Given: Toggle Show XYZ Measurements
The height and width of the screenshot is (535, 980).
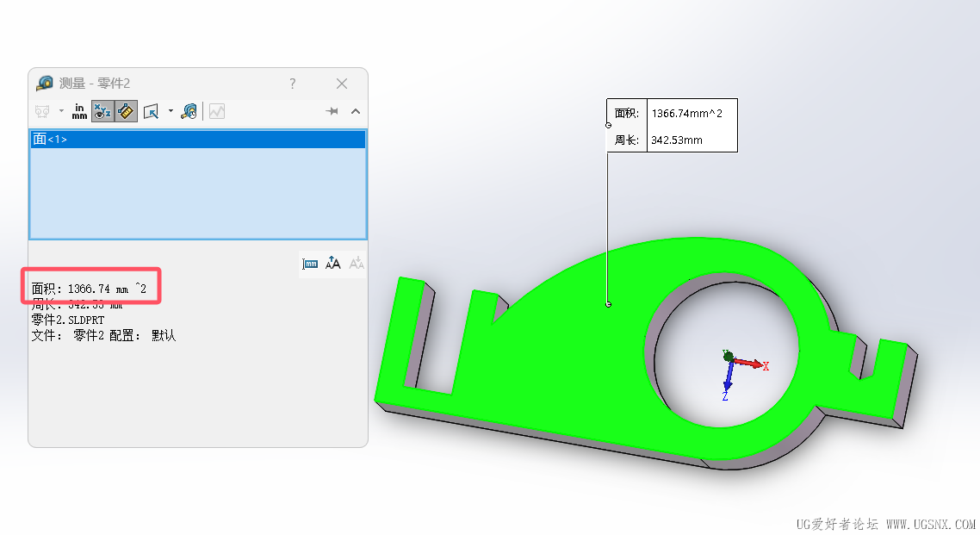Looking at the screenshot, I should (x=102, y=112).
